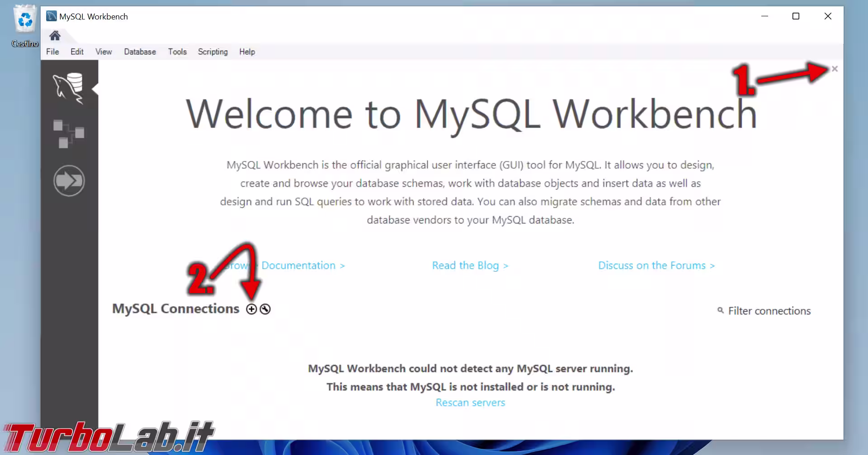Open the MySQL connections dolphin sidebar icon
Image resolution: width=868 pixels, height=455 pixels.
[69, 88]
